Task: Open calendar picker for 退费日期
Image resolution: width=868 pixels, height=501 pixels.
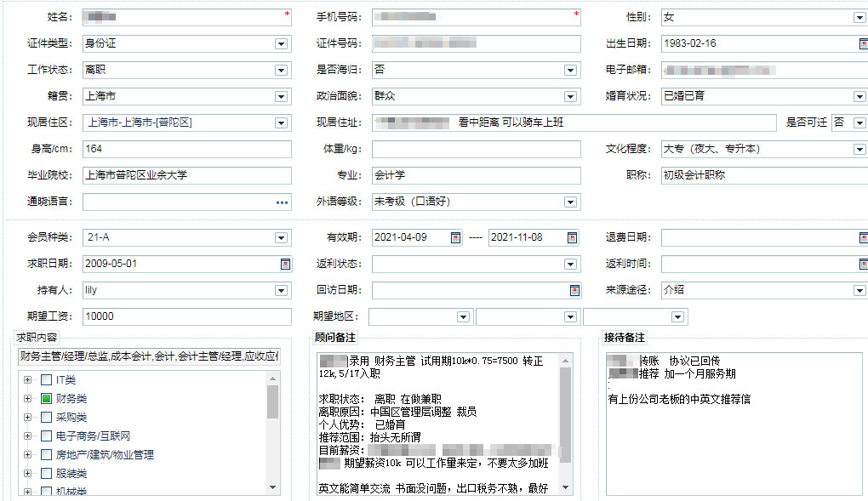Action: 863,237
